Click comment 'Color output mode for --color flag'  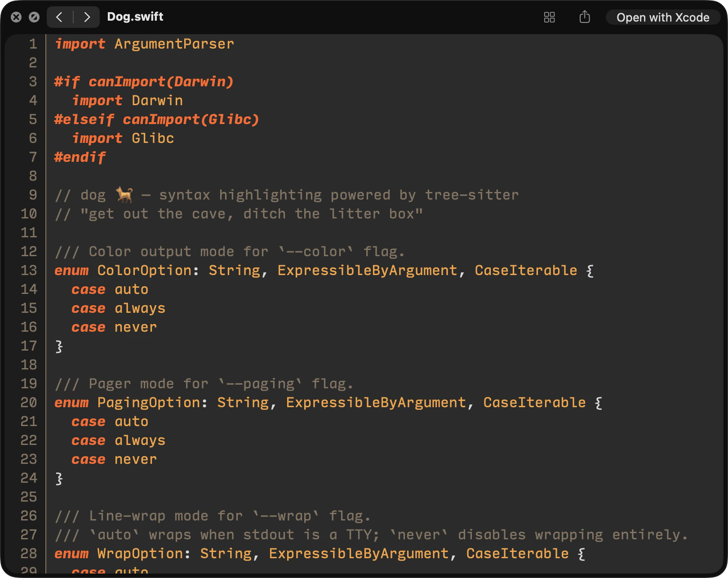point(230,251)
